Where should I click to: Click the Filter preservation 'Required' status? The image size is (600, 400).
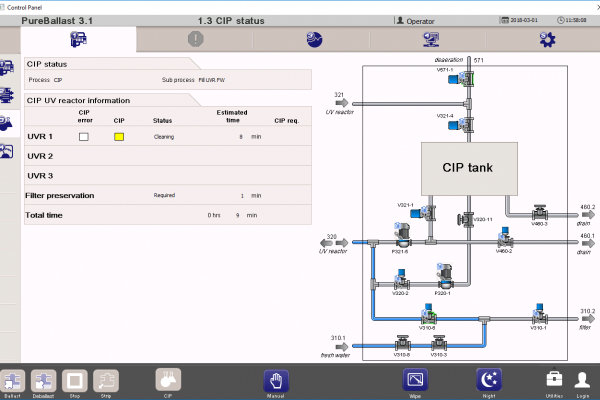(x=164, y=195)
